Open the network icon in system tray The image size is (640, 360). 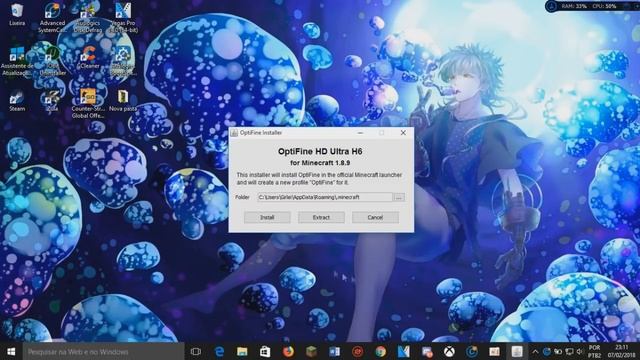click(x=569, y=351)
